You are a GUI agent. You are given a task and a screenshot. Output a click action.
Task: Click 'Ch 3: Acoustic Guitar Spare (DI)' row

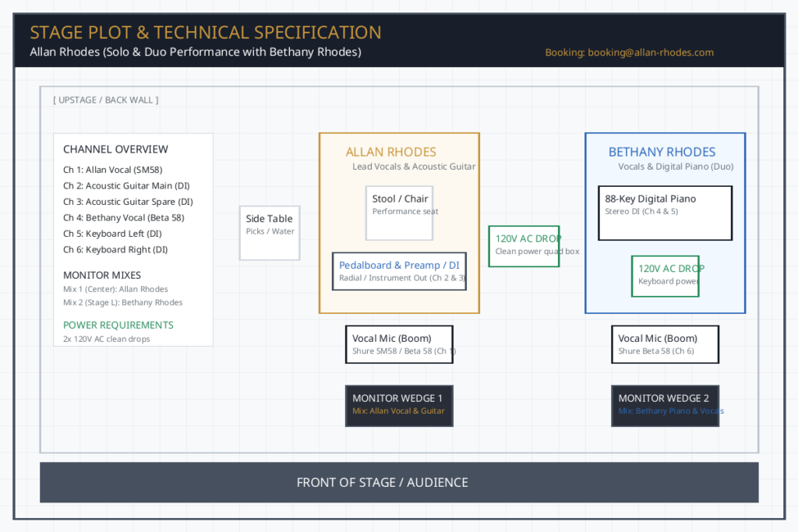tap(128, 202)
